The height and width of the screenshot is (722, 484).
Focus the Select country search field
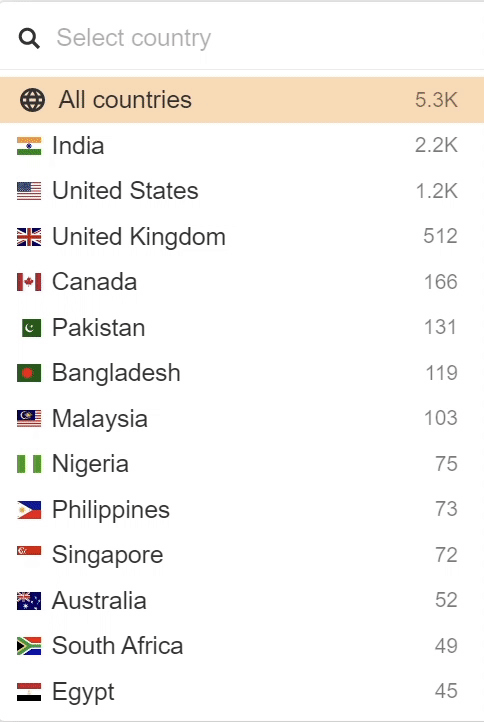click(x=242, y=38)
